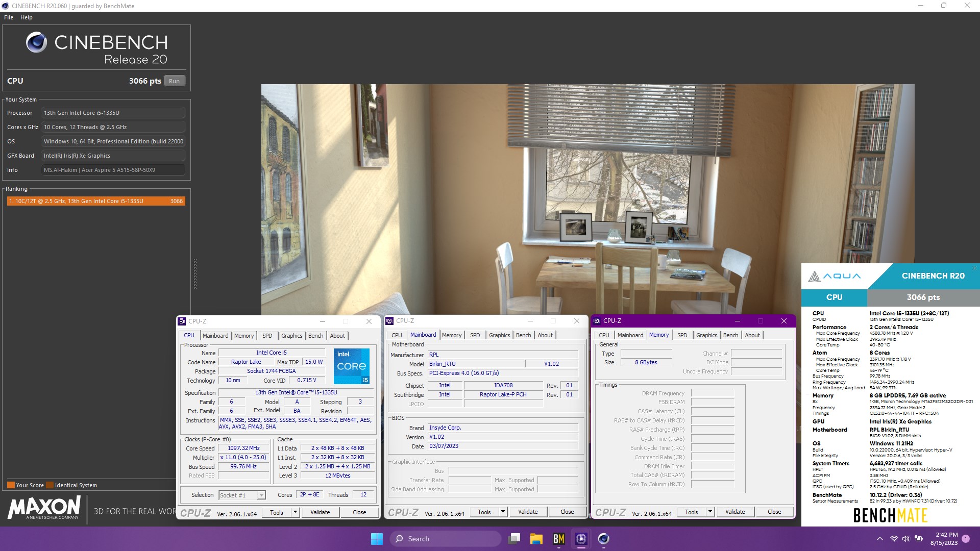Click the Identical System legend swatch
Screen dimensions: 980x551
click(x=50, y=485)
